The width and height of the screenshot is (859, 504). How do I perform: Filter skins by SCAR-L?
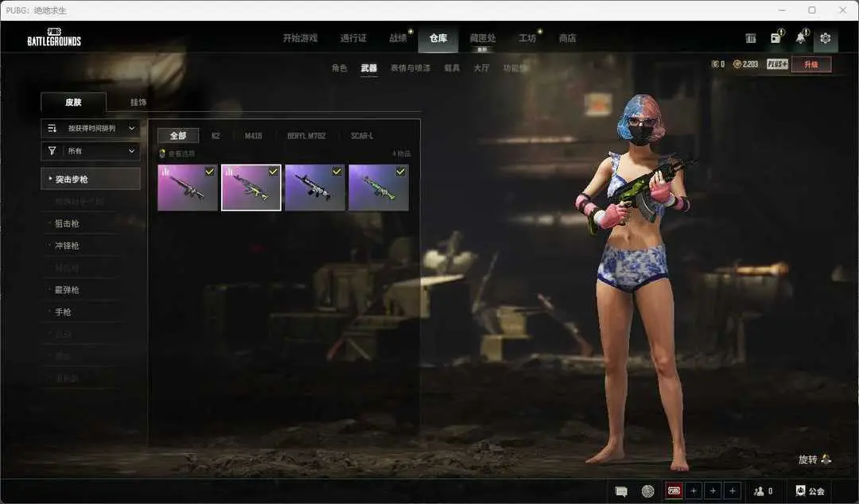coord(362,135)
